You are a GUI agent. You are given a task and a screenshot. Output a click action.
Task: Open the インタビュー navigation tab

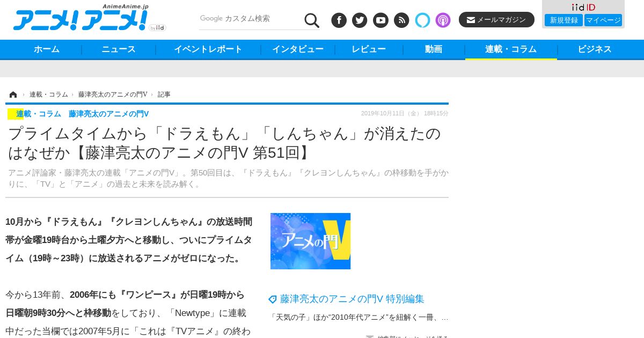(x=298, y=49)
